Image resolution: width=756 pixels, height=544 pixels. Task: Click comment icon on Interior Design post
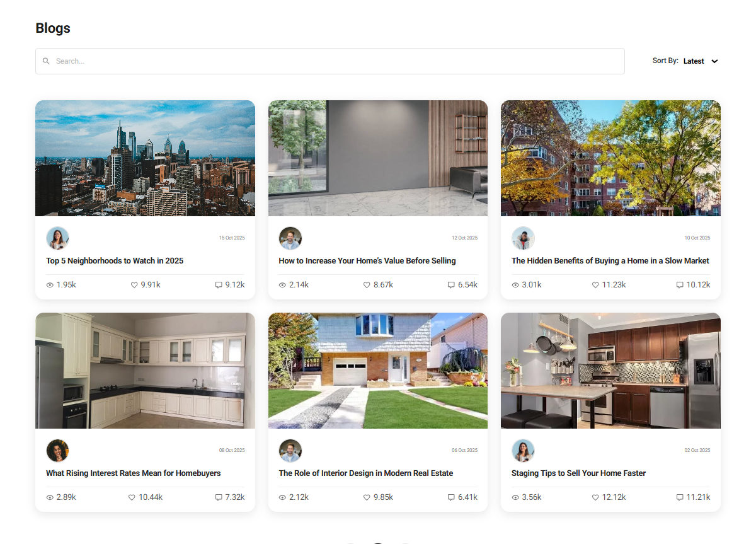tap(451, 497)
